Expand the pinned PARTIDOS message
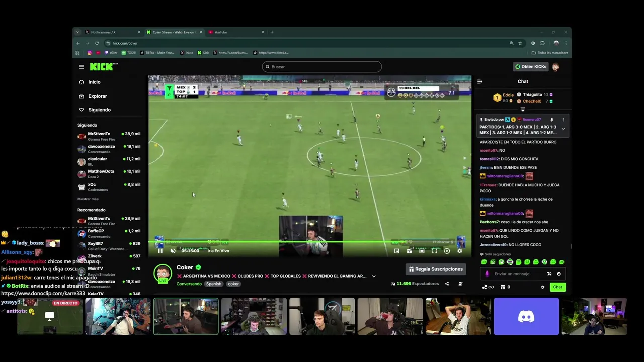The image size is (644, 362). (563, 129)
